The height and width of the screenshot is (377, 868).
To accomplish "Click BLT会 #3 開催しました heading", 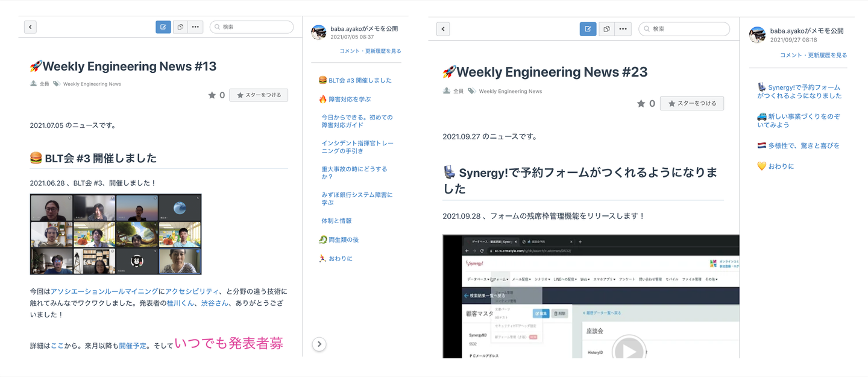I will (x=93, y=159).
